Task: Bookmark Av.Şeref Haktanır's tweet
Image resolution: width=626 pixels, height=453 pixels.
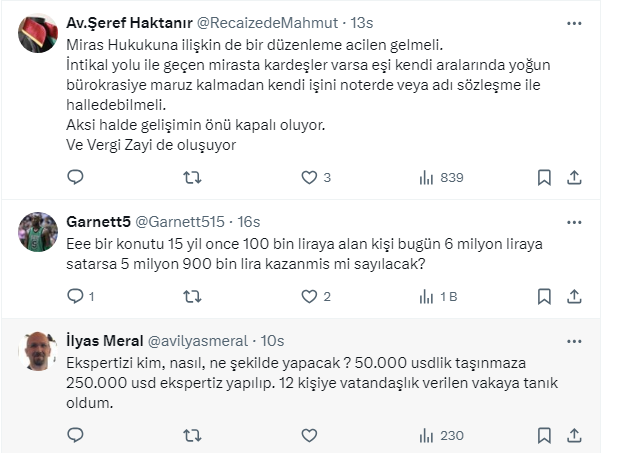Action: coord(544,177)
